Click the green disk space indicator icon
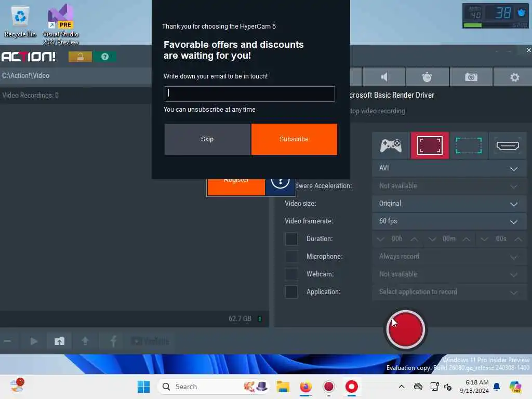This screenshot has height=399, width=532. pyautogui.click(x=260, y=319)
